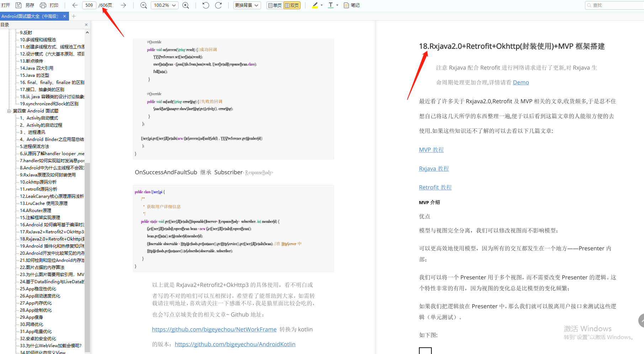This screenshot has width=644, height=354.
Task: Click the Print (打印) icon
Action: pos(43,5)
